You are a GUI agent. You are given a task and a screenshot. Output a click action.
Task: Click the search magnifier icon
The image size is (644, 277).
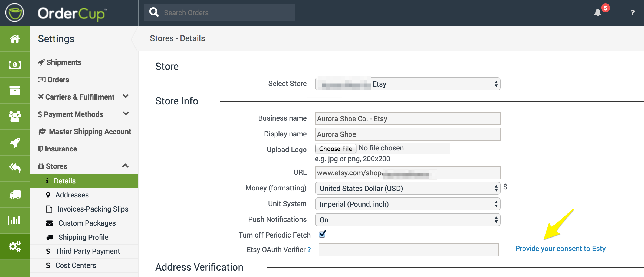[154, 12]
